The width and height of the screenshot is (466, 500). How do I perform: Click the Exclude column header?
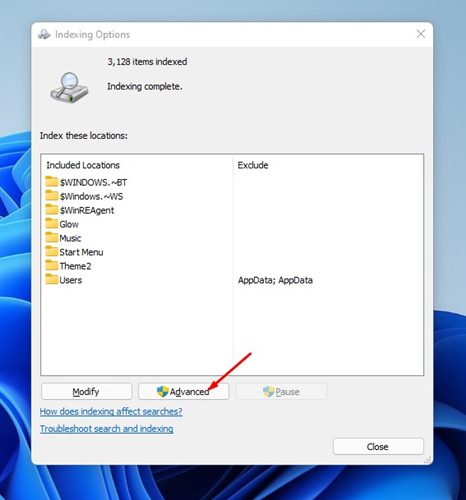[253, 165]
